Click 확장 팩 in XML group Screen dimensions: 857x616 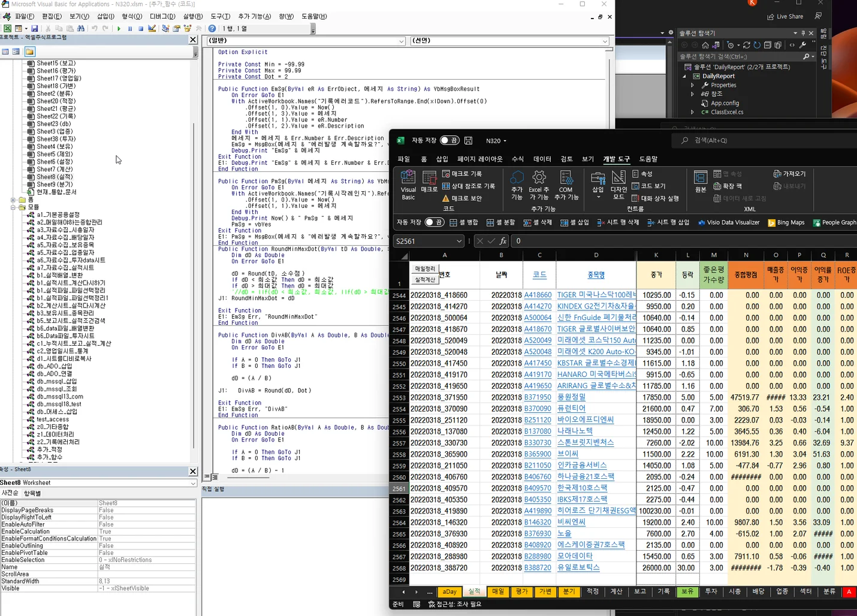coord(728,186)
